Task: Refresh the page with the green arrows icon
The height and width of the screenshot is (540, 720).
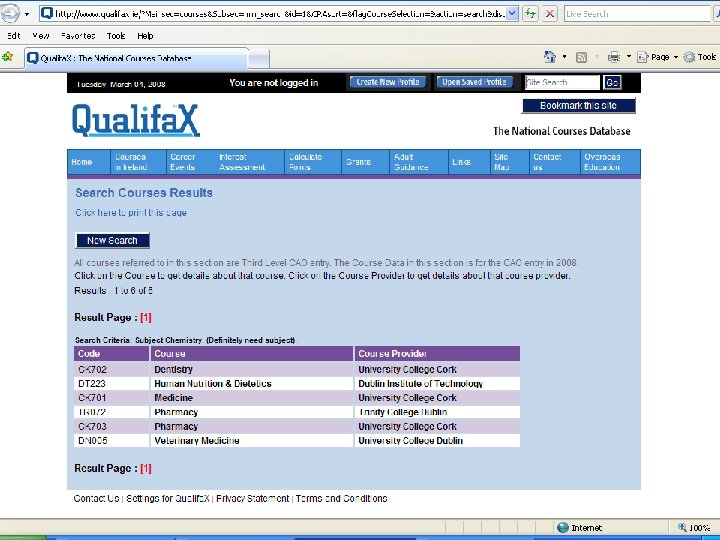Action: coord(530,13)
